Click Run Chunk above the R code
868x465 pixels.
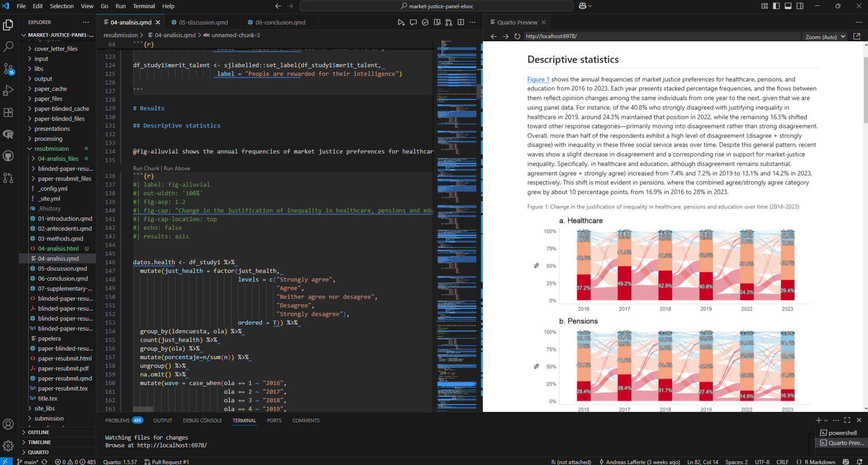[x=146, y=168]
